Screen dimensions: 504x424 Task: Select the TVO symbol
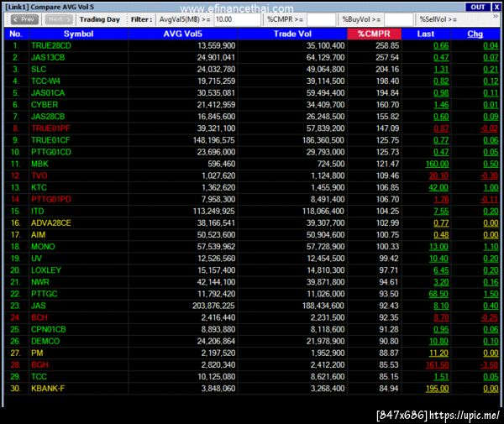pyautogui.click(x=39, y=175)
